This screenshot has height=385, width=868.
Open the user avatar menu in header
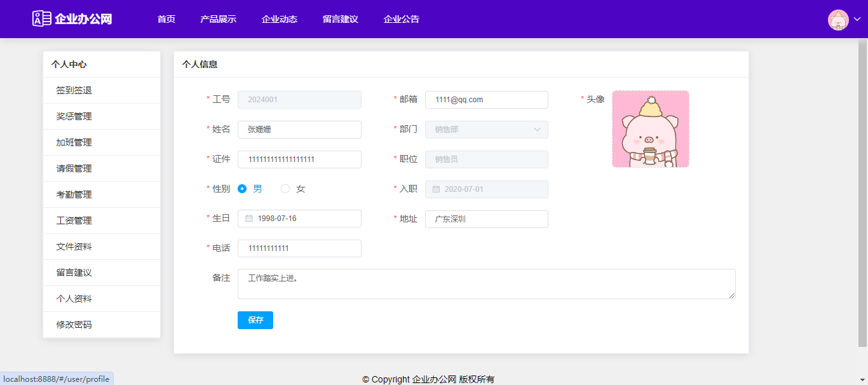838,20
